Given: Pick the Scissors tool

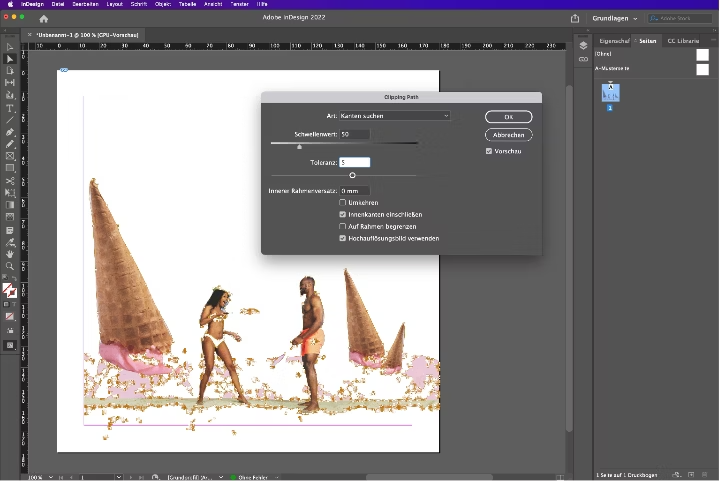Looking at the screenshot, I should 10,180.
